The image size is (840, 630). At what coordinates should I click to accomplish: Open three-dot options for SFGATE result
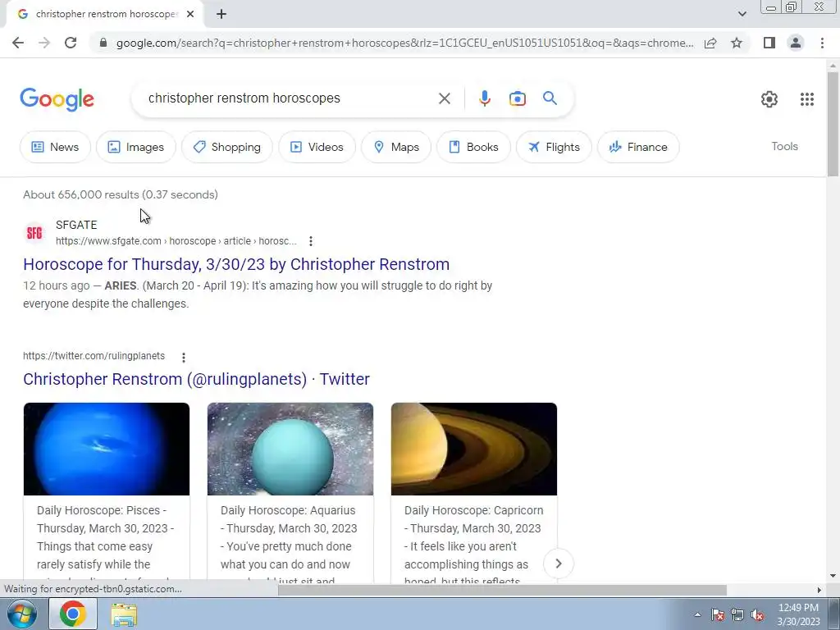click(x=311, y=241)
